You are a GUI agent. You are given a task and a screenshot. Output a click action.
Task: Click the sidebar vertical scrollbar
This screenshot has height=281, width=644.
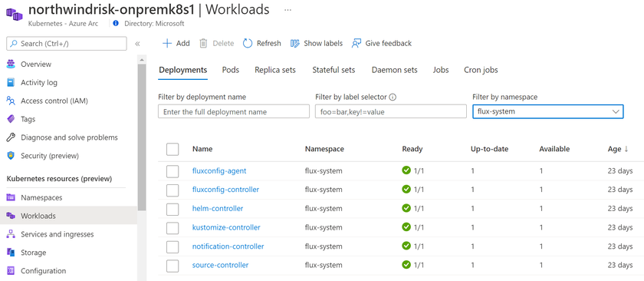coord(141,137)
